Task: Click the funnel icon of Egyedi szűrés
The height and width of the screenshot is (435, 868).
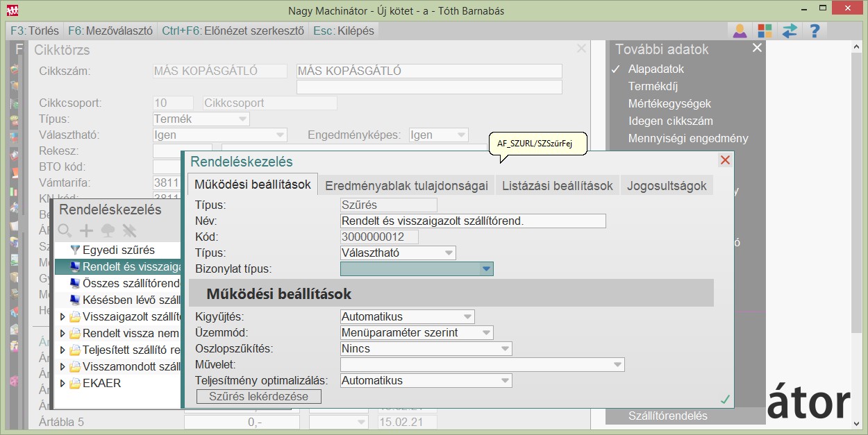Action: tap(76, 250)
